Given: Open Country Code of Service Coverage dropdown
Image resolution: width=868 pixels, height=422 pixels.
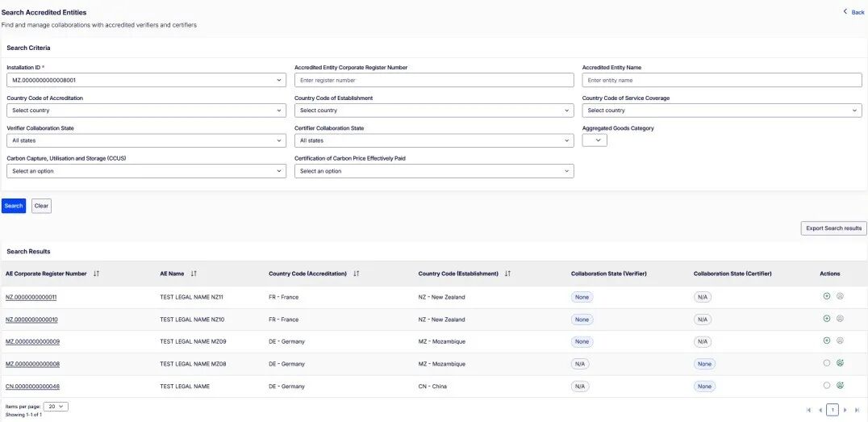Looking at the screenshot, I should [722, 111].
